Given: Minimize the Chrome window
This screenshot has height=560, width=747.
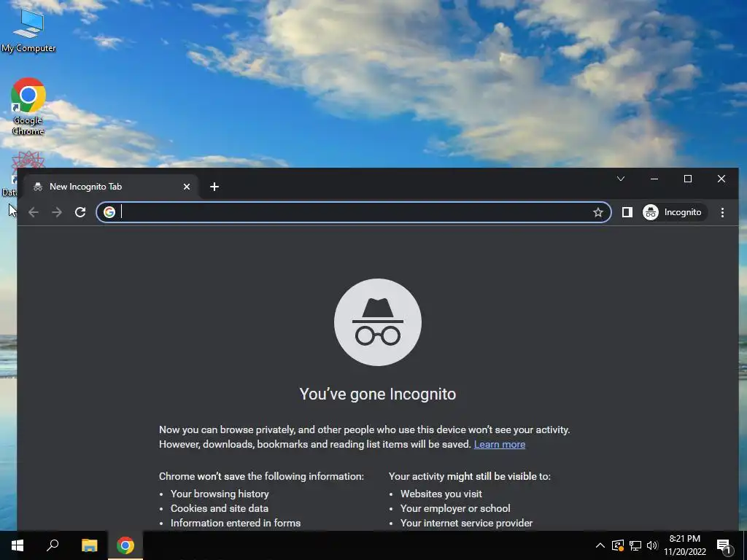Looking at the screenshot, I should click(x=654, y=179).
